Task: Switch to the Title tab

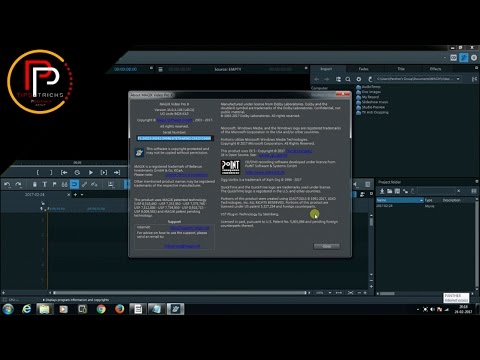Action: [401, 69]
